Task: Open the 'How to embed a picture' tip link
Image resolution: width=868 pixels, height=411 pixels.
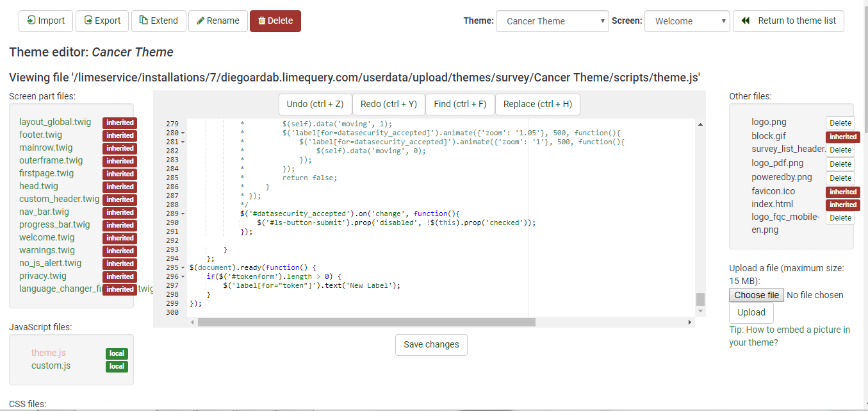Action: [789, 336]
